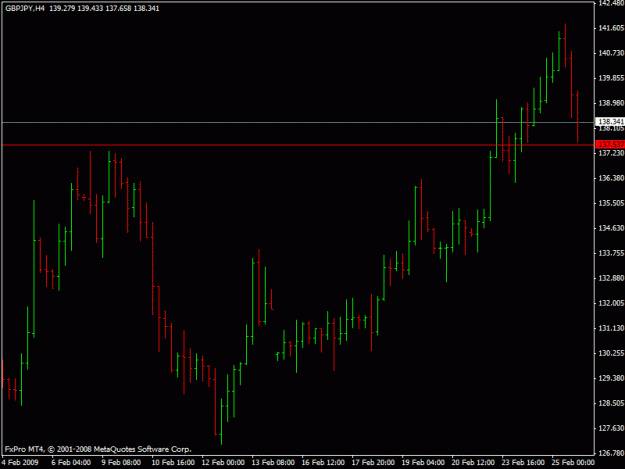Screen dimensions: 625x469
Task: Click the 13 Feb 08:00 time label
Action: pyautogui.click(x=273, y=463)
